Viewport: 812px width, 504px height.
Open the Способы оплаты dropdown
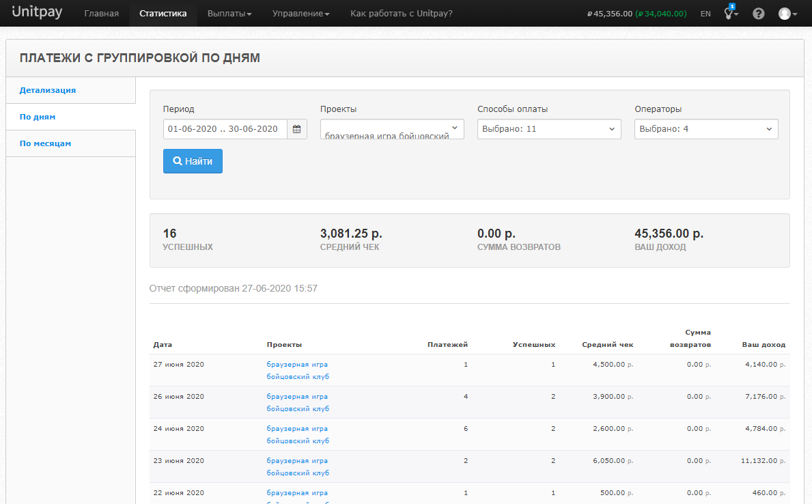(x=548, y=129)
